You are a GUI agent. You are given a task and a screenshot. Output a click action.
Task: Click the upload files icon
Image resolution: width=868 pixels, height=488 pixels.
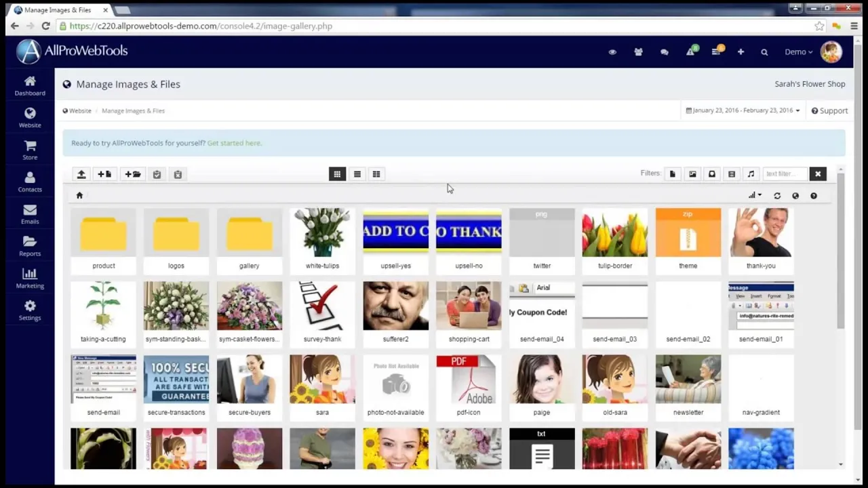pos(81,174)
